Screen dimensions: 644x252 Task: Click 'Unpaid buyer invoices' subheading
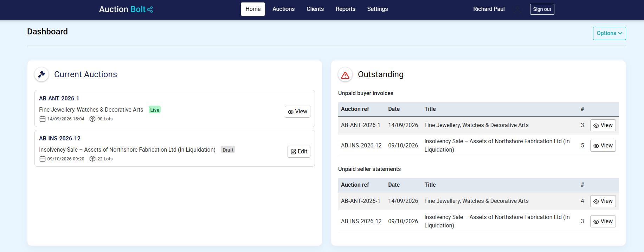point(366,93)
